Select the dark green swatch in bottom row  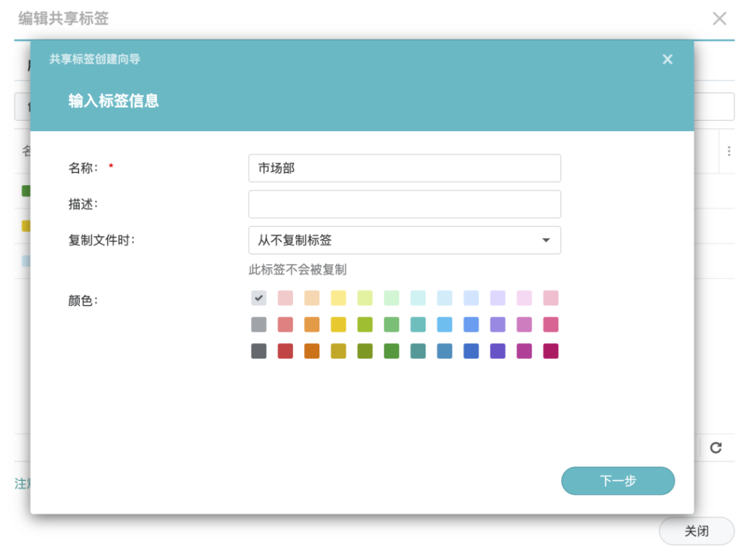pos(391,351)
